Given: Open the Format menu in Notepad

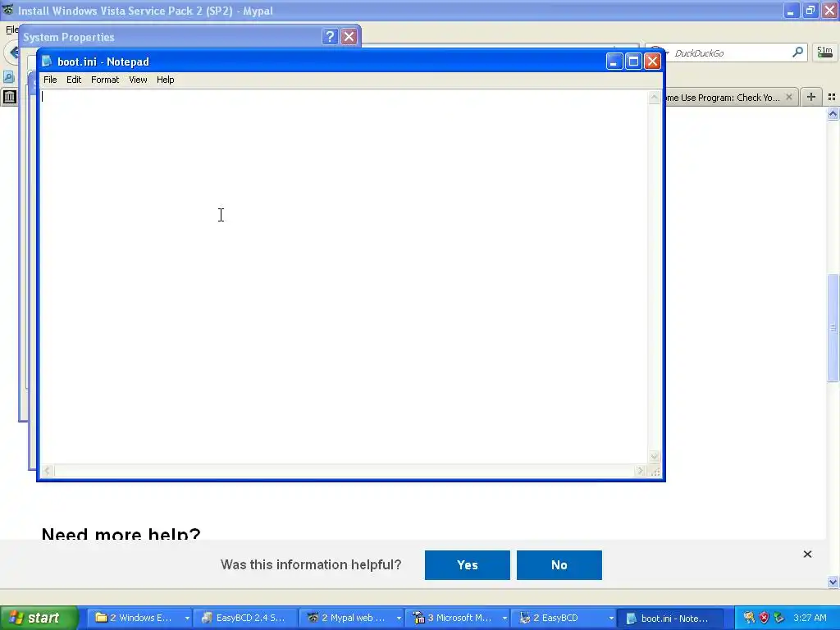Looking at the screenshot, I should (x=105, y=80).
